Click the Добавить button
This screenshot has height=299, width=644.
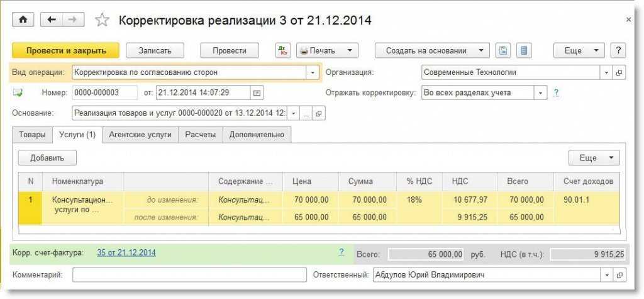pos(47,158)
